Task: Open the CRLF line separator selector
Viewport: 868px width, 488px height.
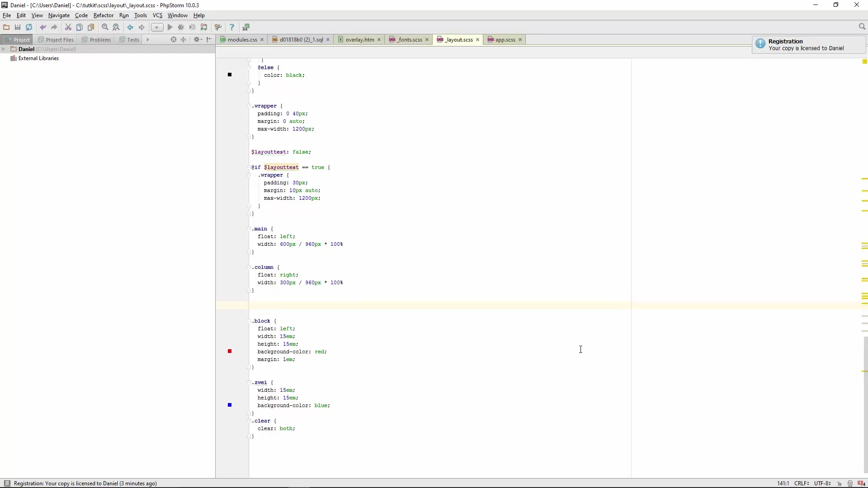Action: pyautogui.click(x=802, y=483)
